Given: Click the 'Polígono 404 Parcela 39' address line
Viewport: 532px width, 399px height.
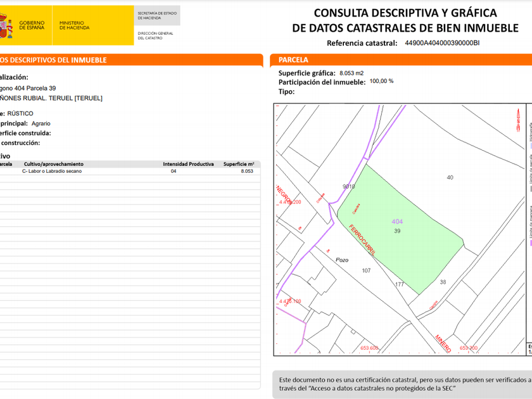Looking at the screenshot, I should [x=28, y=88].
